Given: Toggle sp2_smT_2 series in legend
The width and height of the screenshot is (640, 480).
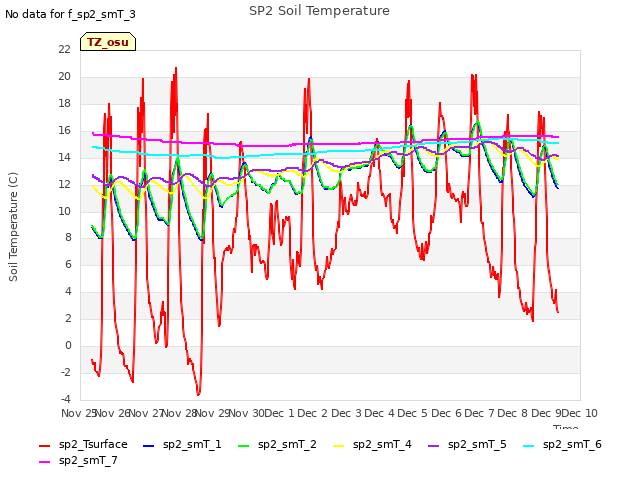Looking at the screenshot, I should [287, 444].
